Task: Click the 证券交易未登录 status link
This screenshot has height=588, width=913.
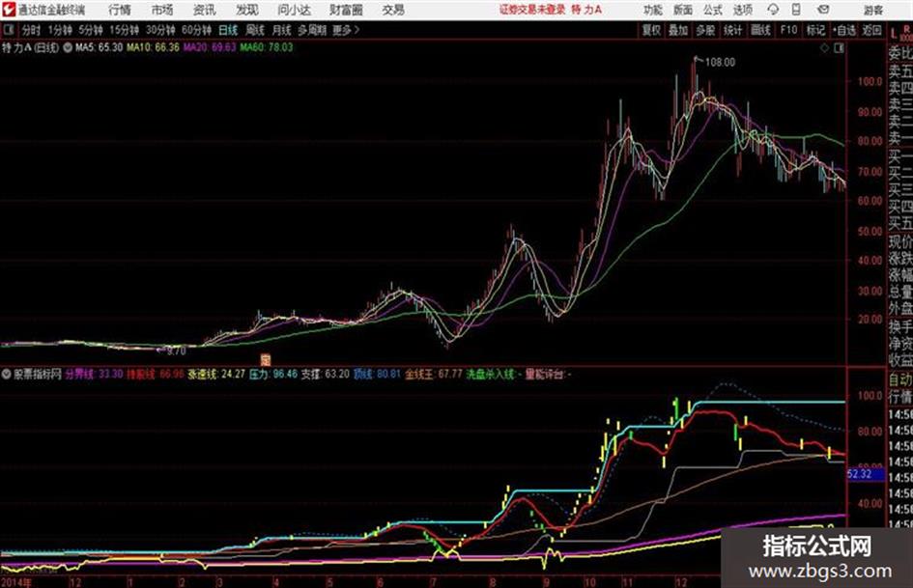Action: click(532, 10)
